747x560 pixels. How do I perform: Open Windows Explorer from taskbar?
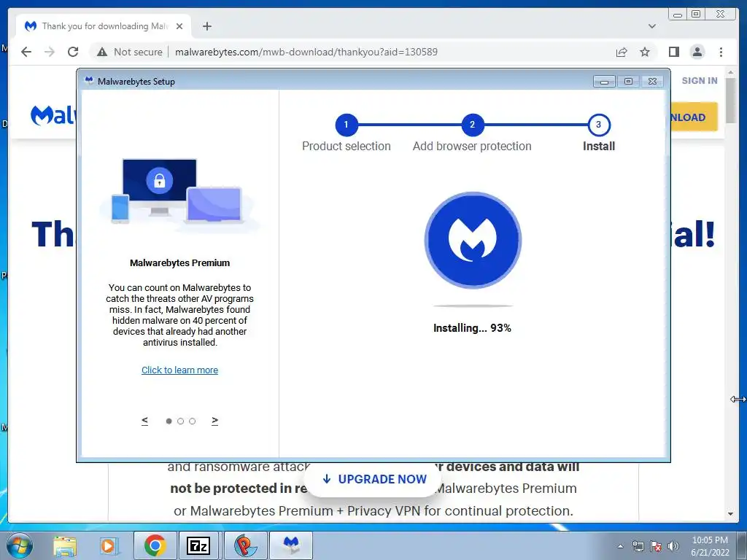point(65,545)
